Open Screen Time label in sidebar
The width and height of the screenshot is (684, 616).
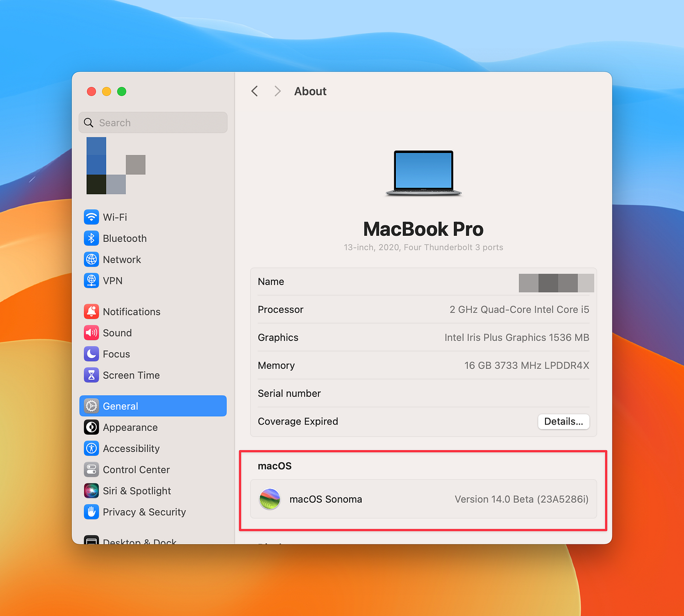tap(131, 375)
